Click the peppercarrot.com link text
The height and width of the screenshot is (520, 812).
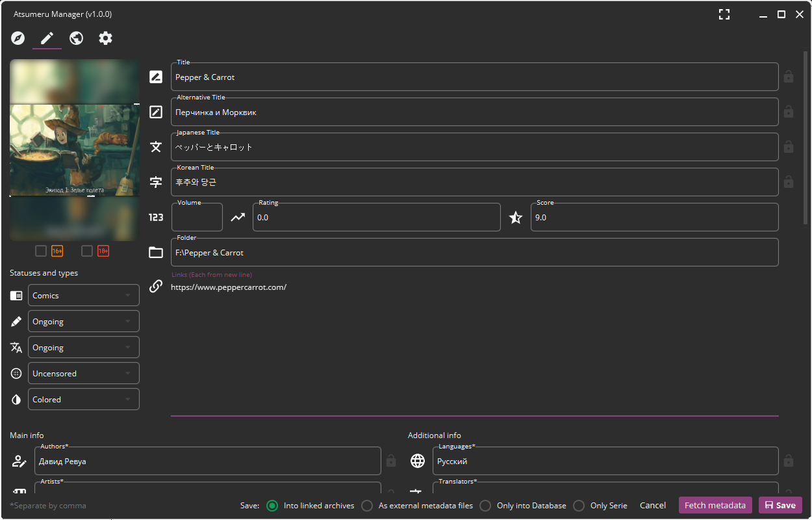point(229,287)
